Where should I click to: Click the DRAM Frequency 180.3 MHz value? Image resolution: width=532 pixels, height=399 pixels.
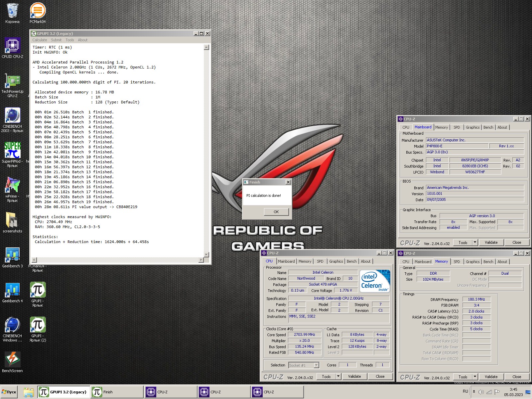coord(476,299)
